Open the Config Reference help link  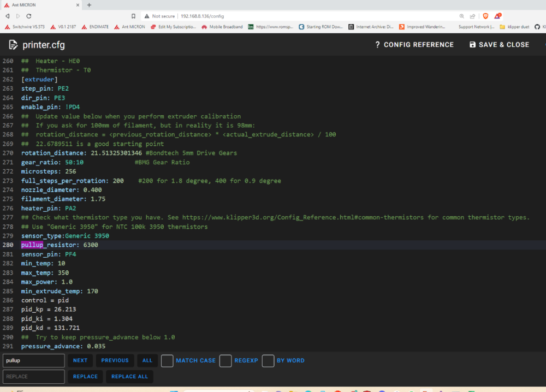(414, 45)
